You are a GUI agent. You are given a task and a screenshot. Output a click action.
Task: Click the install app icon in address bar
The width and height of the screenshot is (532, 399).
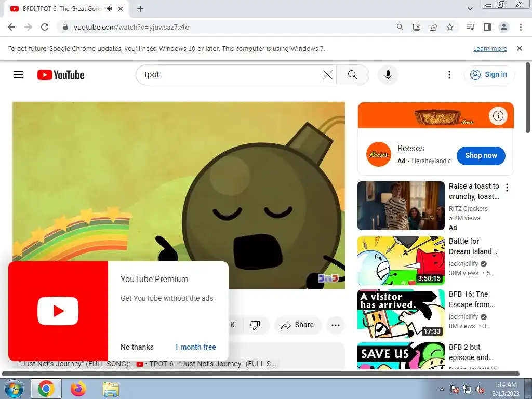(x=417, y=27)
